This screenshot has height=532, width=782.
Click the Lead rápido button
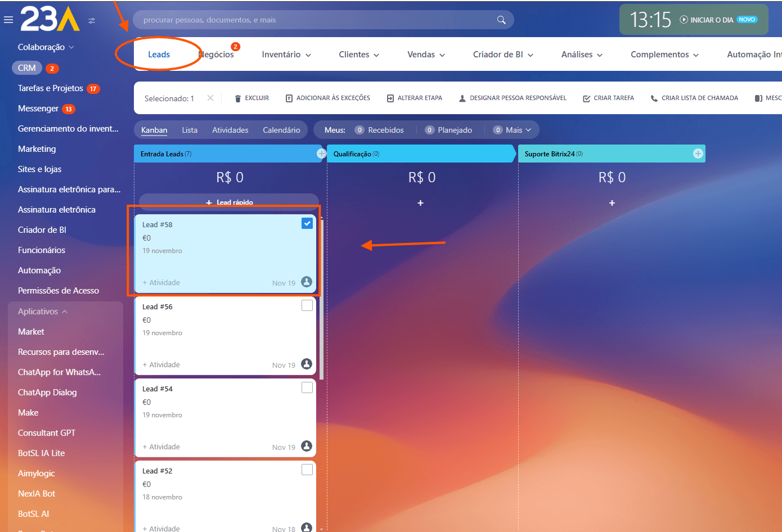pyautogui.click(x=229, y=202)
